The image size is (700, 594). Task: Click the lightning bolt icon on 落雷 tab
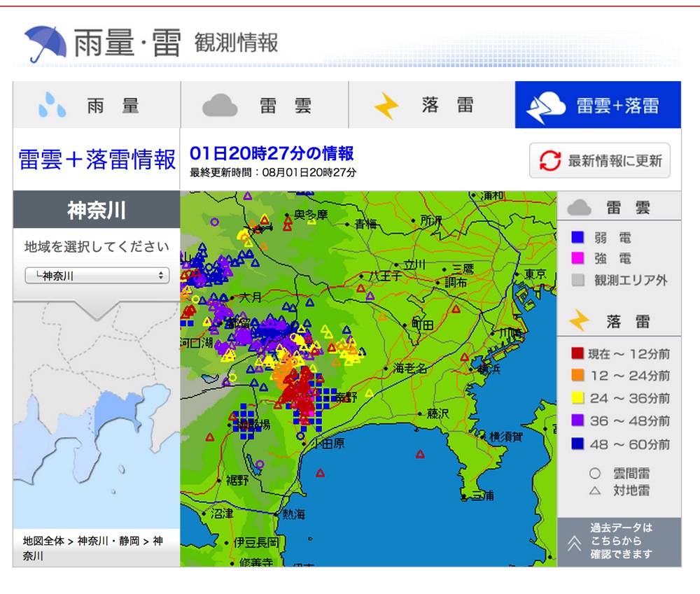(x=386, y=106)
